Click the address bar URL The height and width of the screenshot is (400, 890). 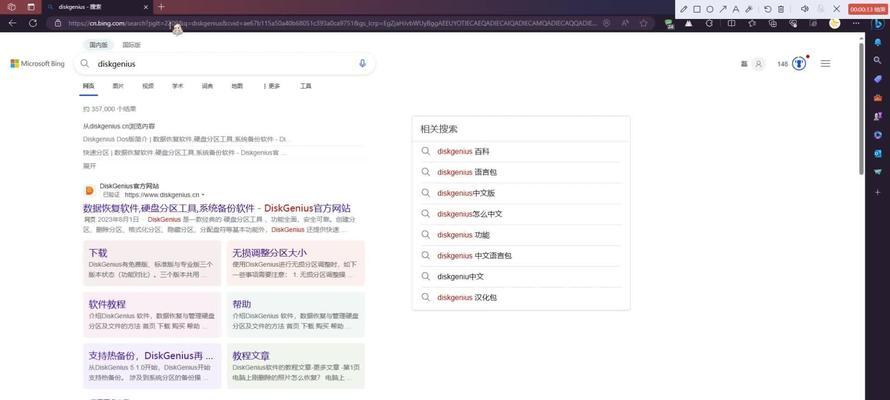coord(332,23)
